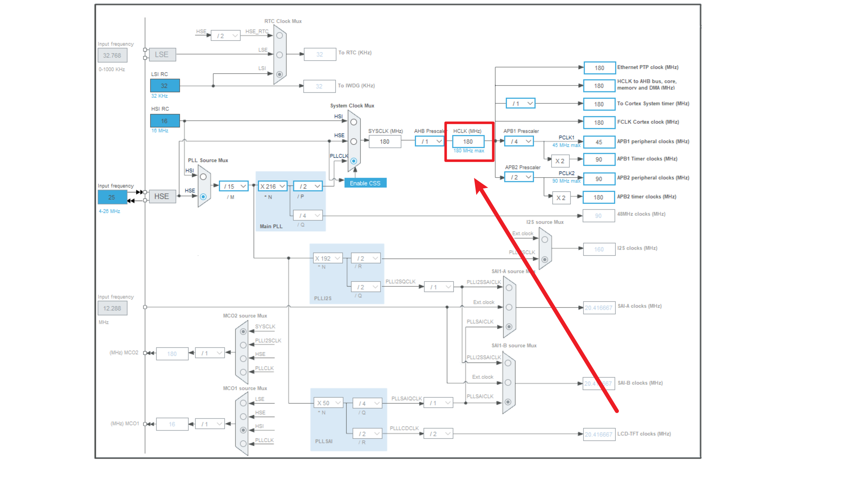Expand the Main PLL X 216 multiplier
868x489 pixels.
point(273,186)
